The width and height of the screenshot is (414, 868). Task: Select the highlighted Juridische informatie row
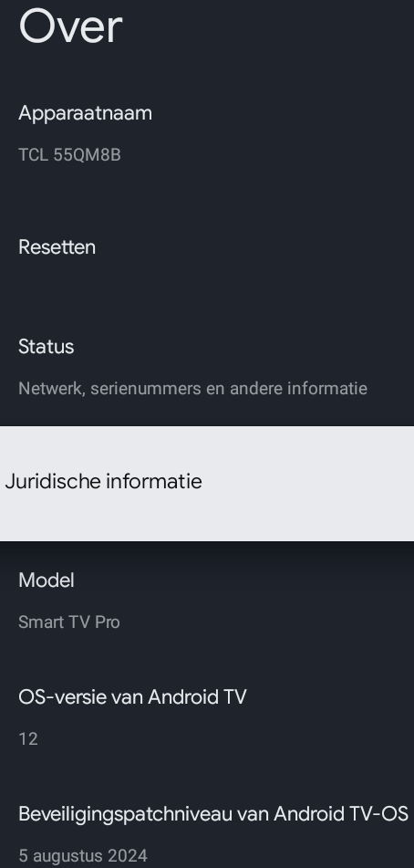[207, 483]
